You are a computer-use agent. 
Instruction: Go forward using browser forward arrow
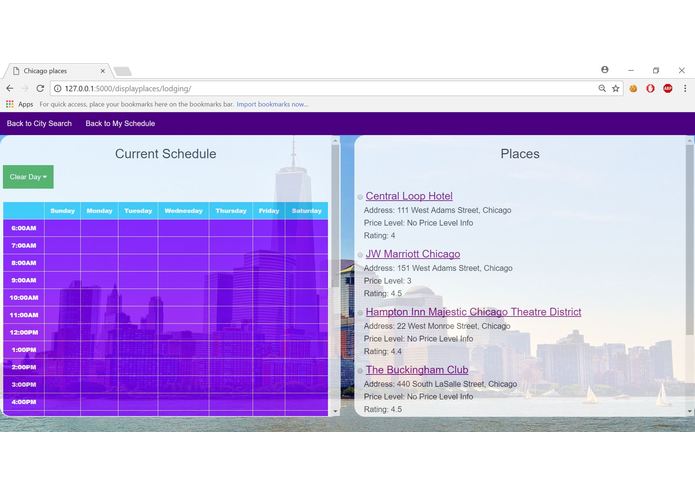[x=25, y=89]
